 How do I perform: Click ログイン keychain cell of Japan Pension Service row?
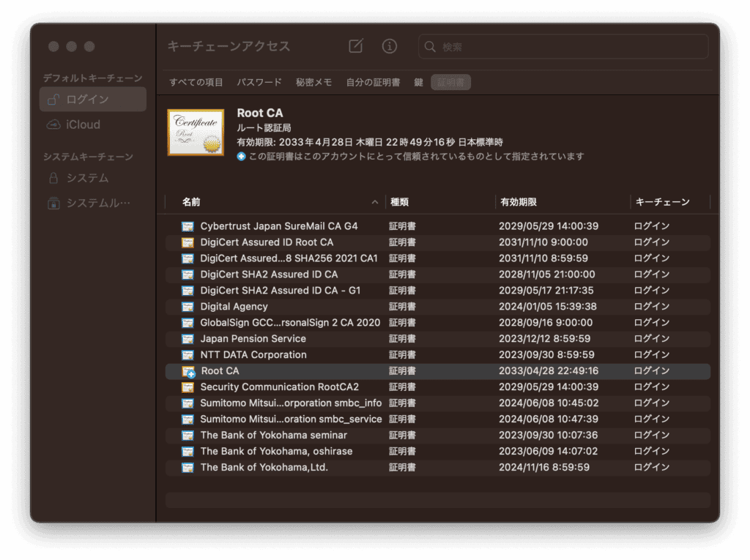coord(651,339)
